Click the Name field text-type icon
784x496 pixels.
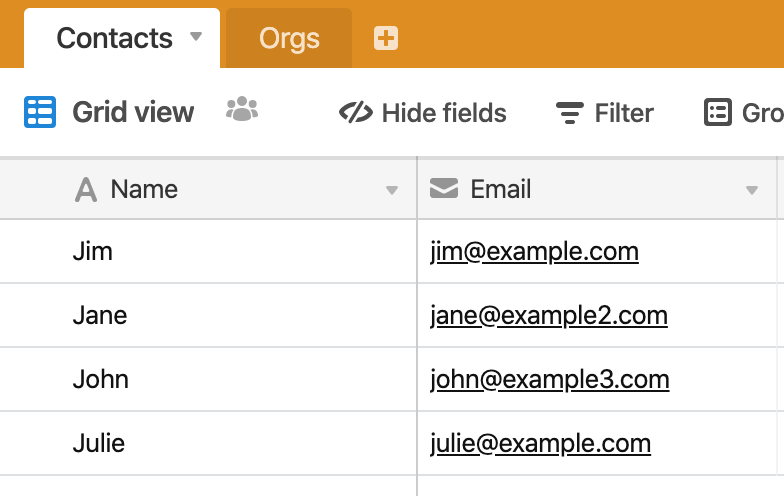pyautogui.click(x=86, y=190)
